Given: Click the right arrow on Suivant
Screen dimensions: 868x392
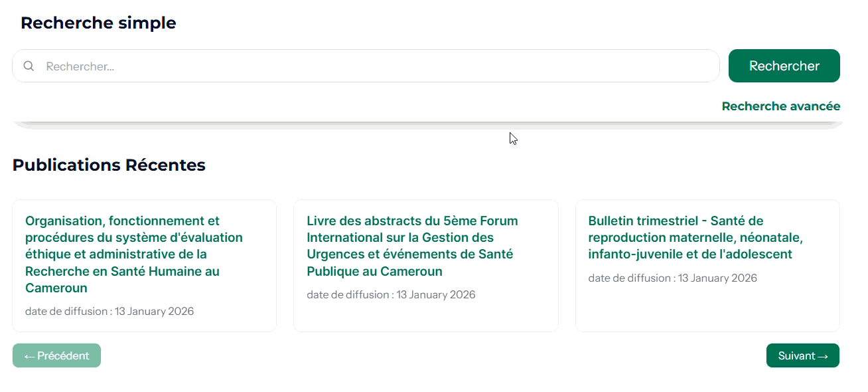Looking at the screenshot, I should [823, 355].
